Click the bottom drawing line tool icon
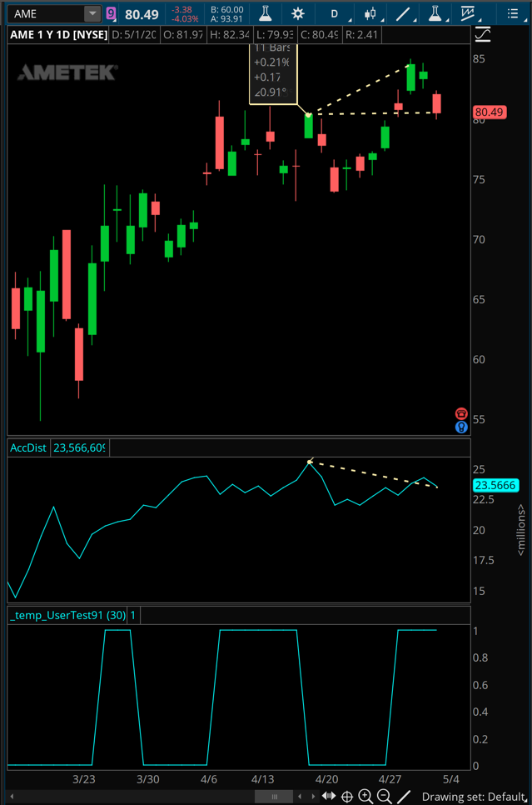Screen dimensions: 532x805 (x=404, y=797)
